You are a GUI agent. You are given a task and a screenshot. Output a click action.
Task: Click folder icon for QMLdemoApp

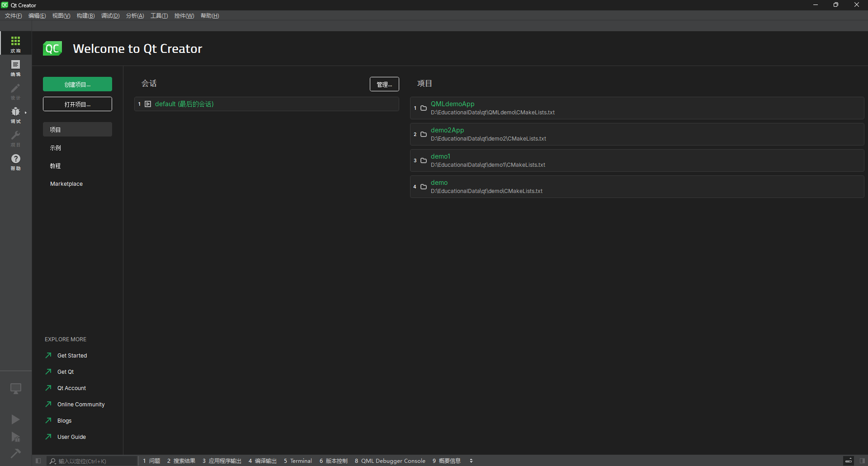pyautogui.click(x=424, y=108)
